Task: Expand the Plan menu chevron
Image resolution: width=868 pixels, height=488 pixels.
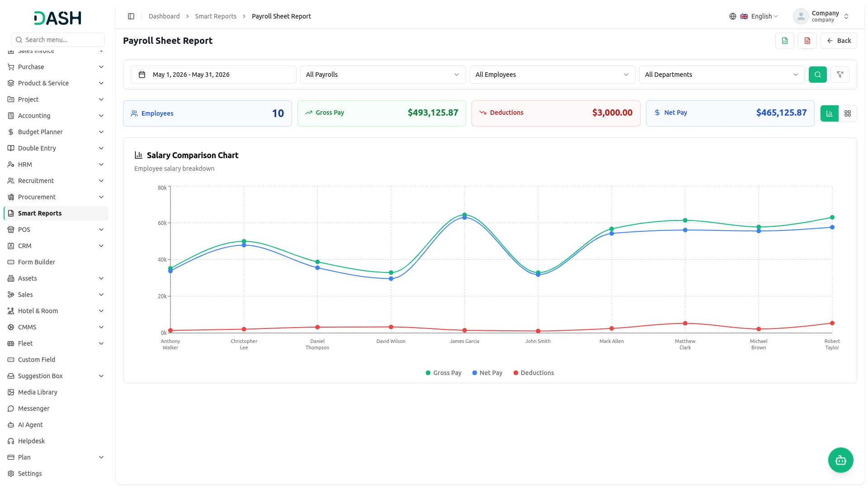Action: pyautogui.click(x=101, y=457)
